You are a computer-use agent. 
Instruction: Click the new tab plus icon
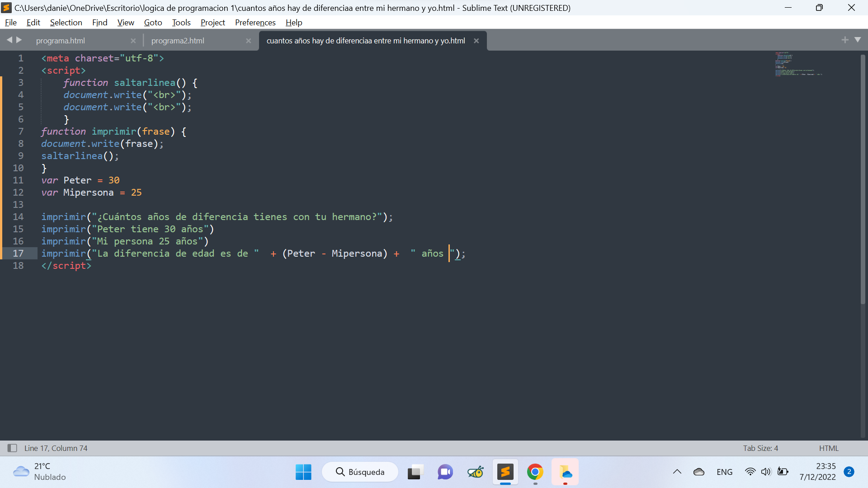844,40
